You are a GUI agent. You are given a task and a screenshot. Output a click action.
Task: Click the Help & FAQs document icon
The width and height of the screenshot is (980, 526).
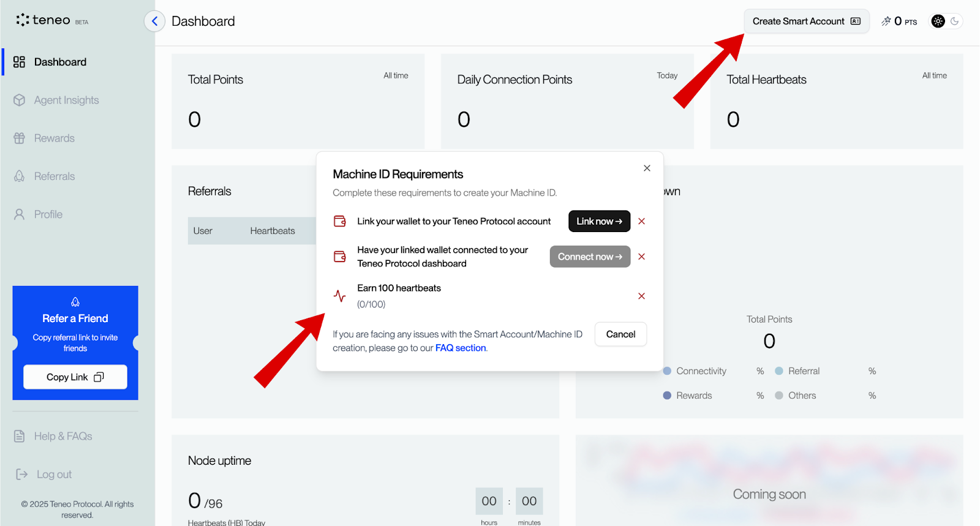[19, 436]
